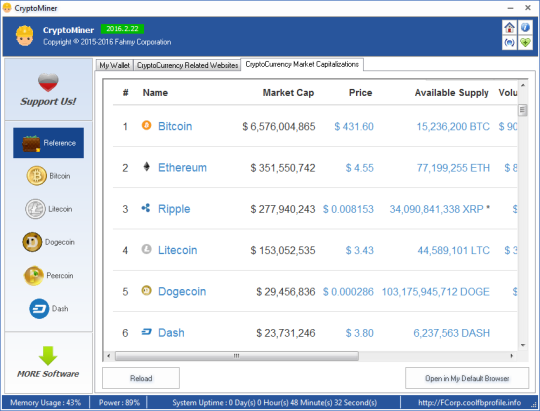Screen dimensions: 540x411
Task: Click Dash price $ 3.80
Action: point(360,333)
